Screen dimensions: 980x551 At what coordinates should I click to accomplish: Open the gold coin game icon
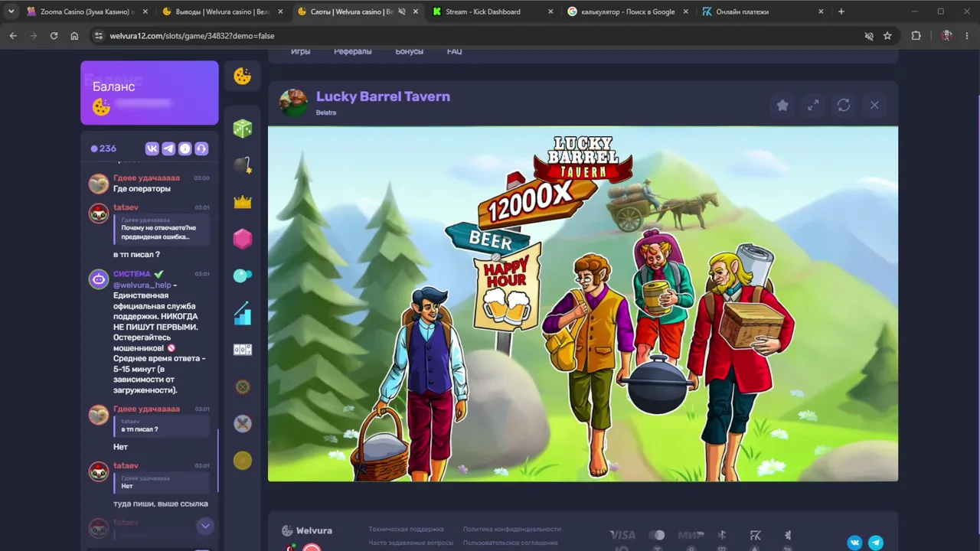click(x=243, y=460)
